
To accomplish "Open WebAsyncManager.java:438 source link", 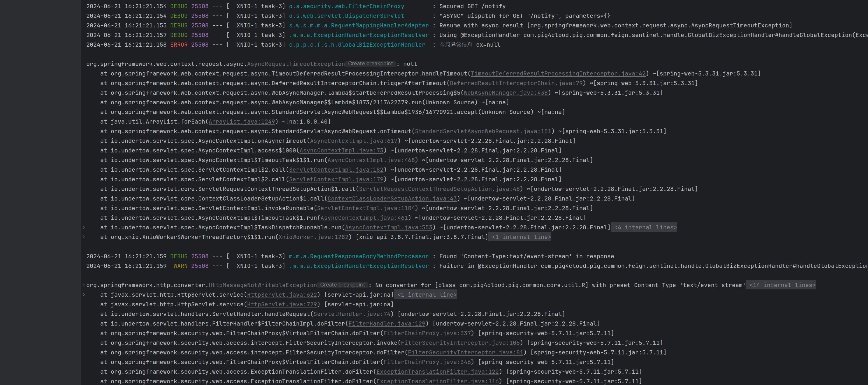I will 506,93.
